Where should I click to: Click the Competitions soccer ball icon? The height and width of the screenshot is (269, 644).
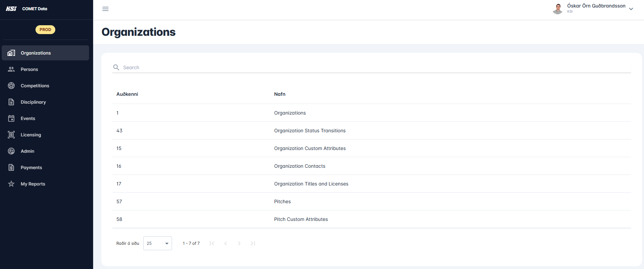(x=11, y=86)
